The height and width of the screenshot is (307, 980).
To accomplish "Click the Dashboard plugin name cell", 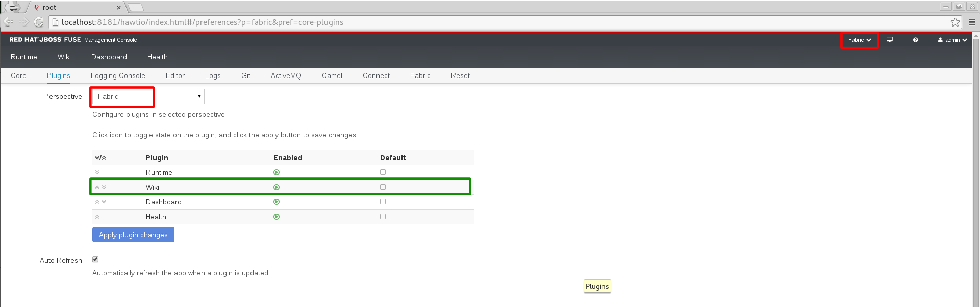I will (x=164, y=202).
